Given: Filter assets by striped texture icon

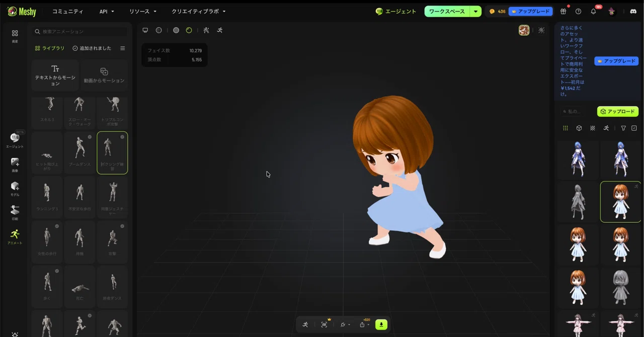Looking at the screenshot, I should pyautogui.click(x=593, y=128).
